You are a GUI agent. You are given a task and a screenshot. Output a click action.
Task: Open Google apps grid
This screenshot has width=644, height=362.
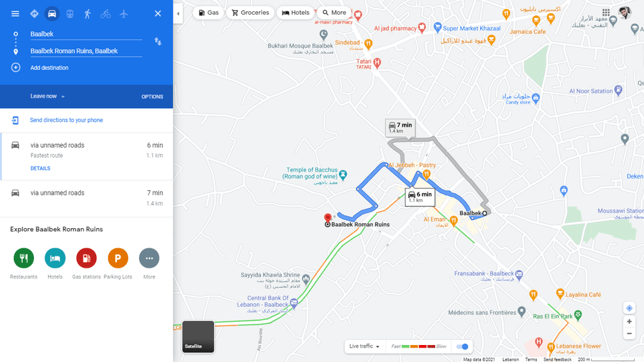tap(606, 13)
